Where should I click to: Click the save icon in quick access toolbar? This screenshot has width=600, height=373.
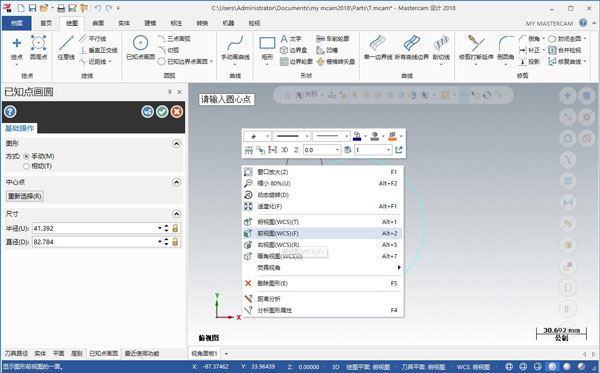(33, 8)
